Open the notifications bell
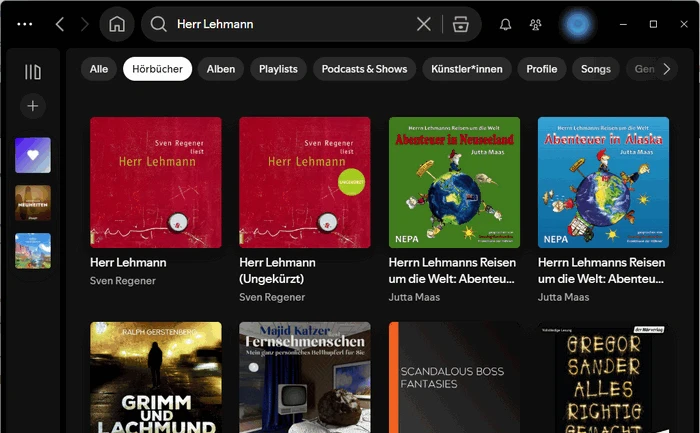This screenshot has width=700, height=433. 505,24
